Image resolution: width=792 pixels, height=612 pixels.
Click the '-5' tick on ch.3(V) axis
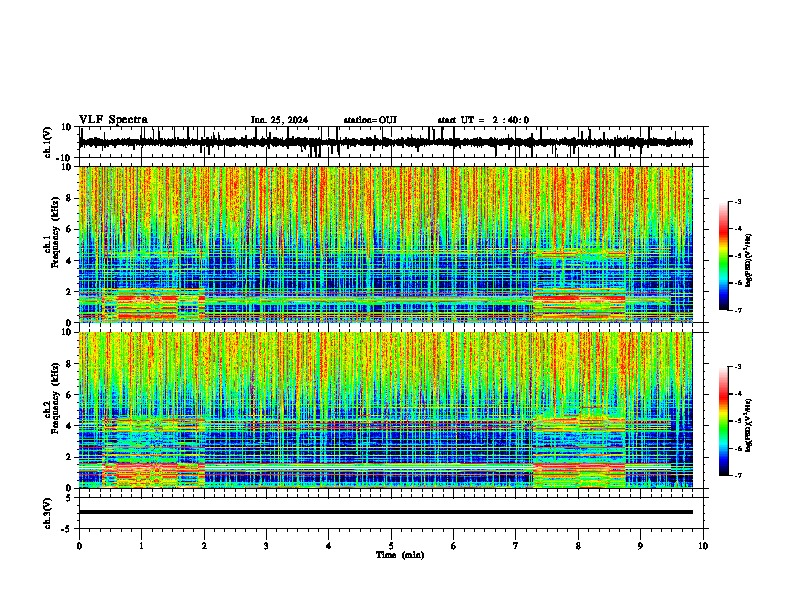click(x=67, y=529)
